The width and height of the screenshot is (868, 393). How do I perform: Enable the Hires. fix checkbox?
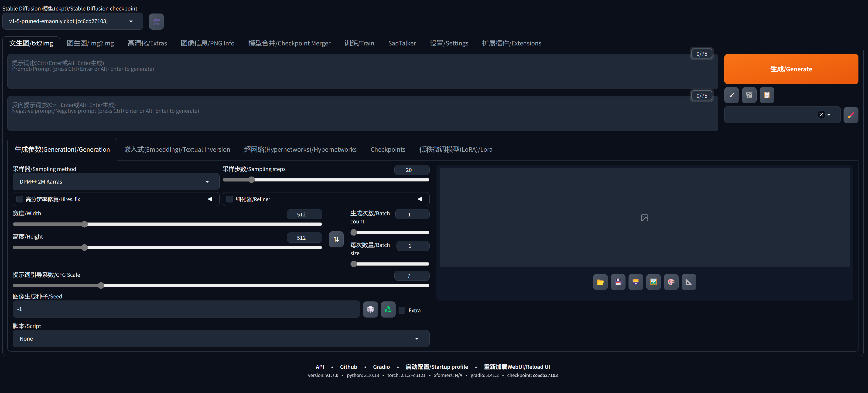(x=20, y=199)
